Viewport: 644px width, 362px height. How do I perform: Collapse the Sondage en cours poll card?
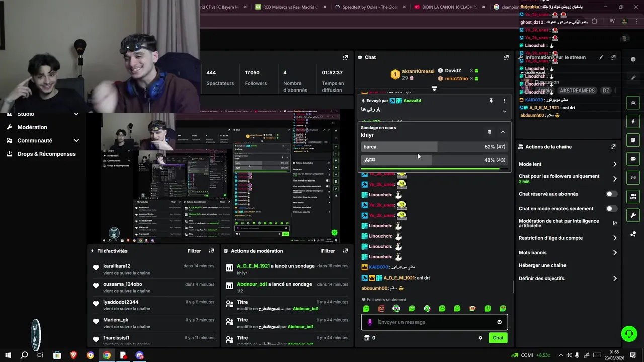pos(503,132)
